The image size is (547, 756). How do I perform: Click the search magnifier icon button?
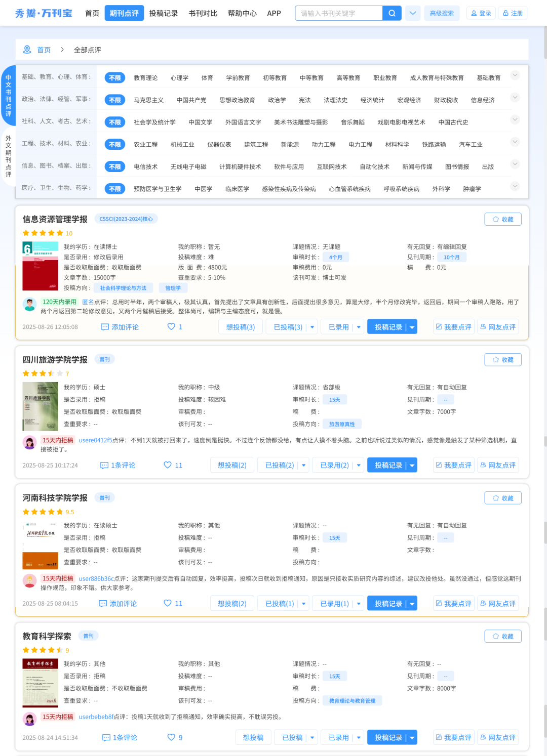click(x=392, y=13)
